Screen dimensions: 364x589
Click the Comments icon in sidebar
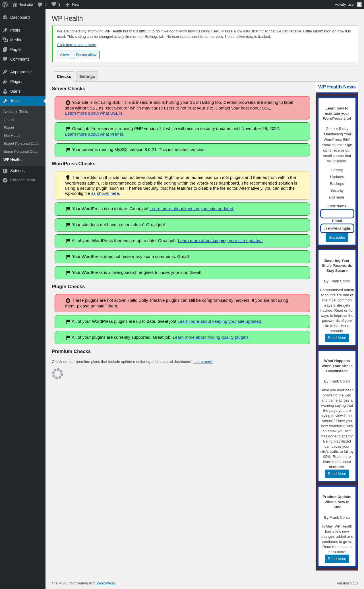point(5,59)
